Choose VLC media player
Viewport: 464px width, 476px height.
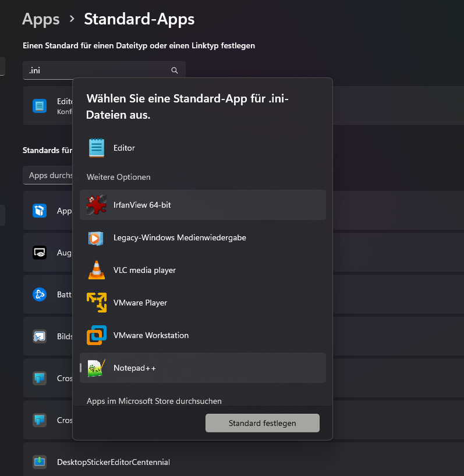tap(203, 270)
